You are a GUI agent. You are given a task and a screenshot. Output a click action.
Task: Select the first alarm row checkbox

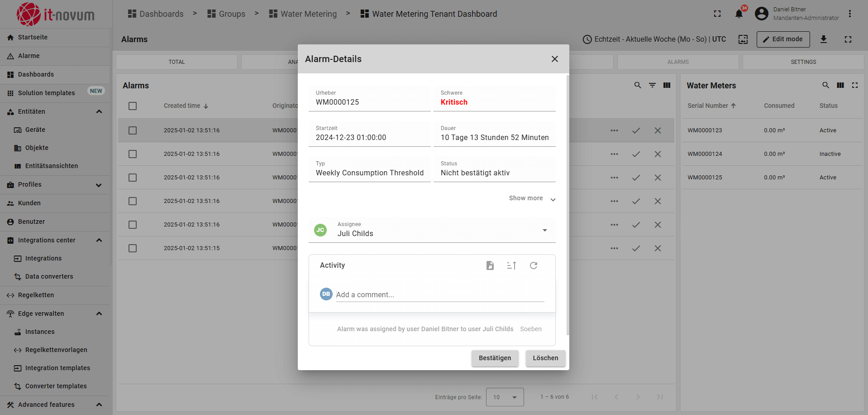tap(133, 130)
